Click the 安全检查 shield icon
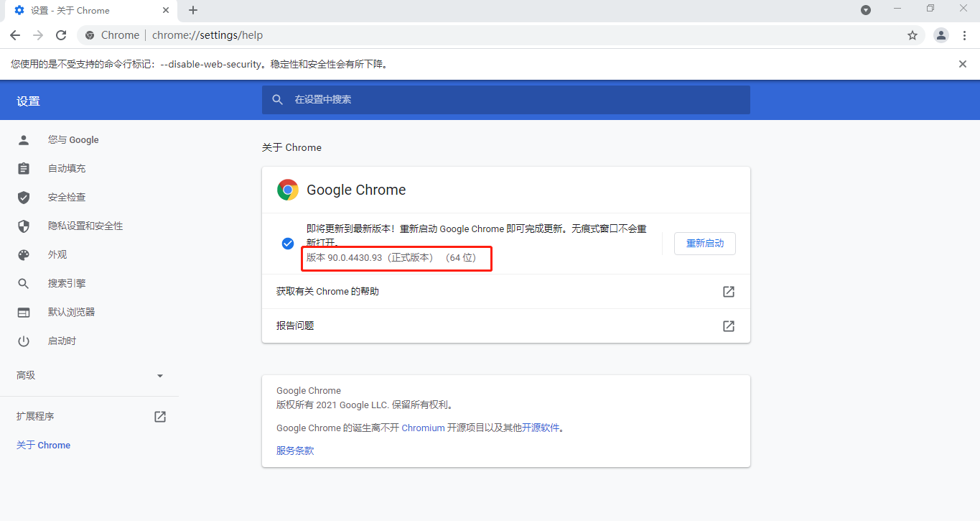980x521 pixels. point(24,197)
